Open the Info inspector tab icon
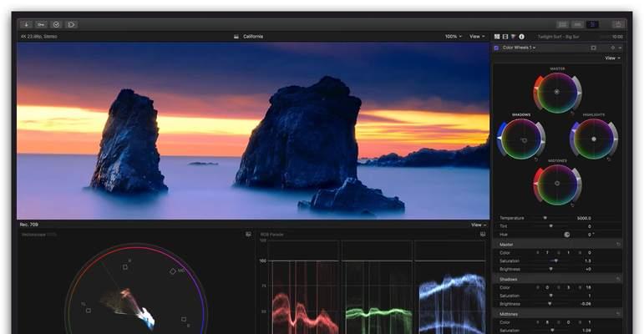The height and width of the screenshot is (334, 644). pyautogui.click(x=521, y=37)
